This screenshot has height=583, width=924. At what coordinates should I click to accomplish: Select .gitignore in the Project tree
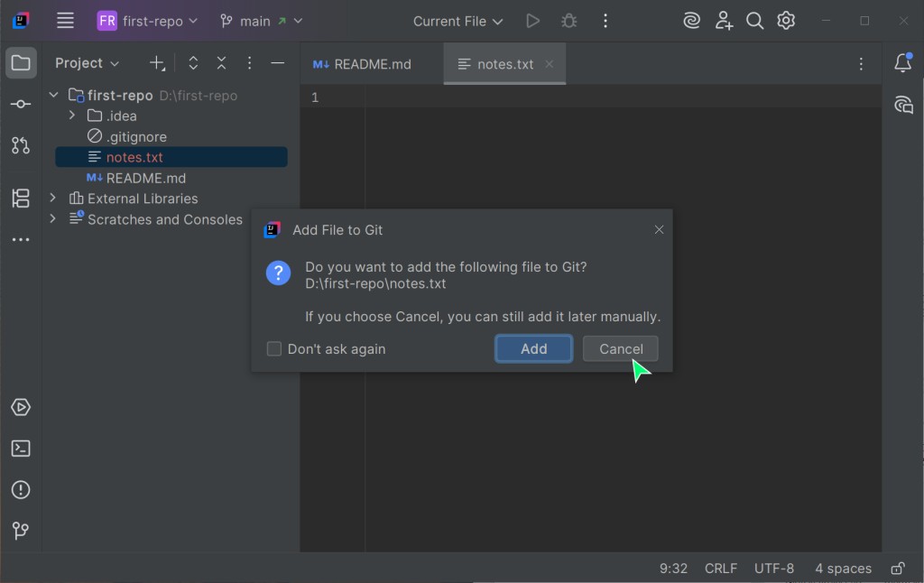point(136,137)
